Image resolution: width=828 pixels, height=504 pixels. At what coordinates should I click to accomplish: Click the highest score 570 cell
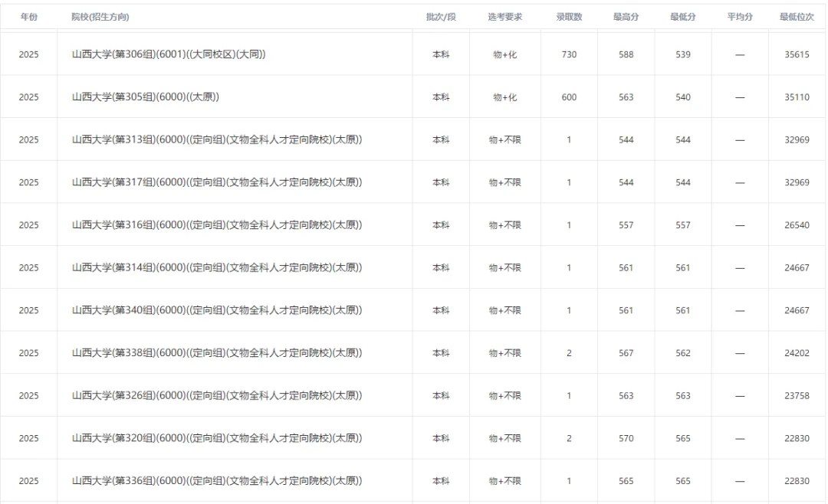[x=626, y=439]
